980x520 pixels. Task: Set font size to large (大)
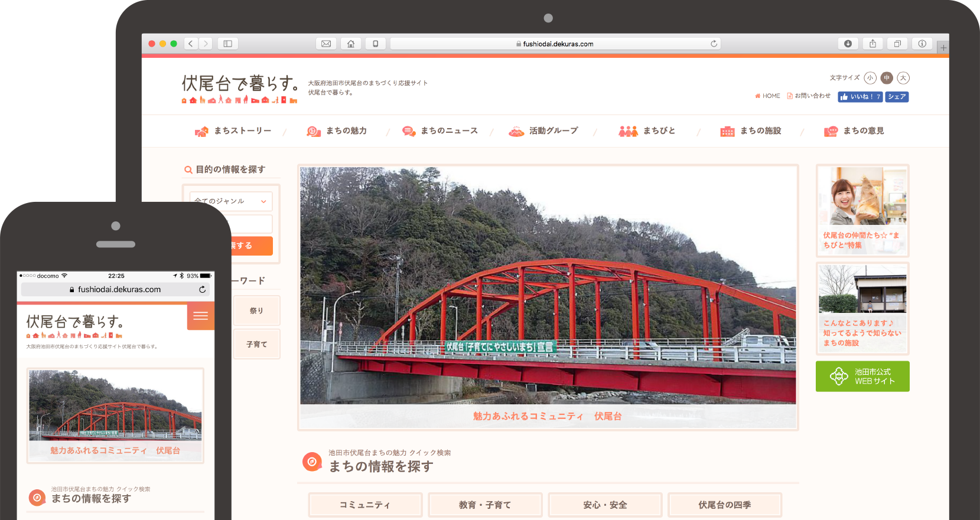pos(903,78)
